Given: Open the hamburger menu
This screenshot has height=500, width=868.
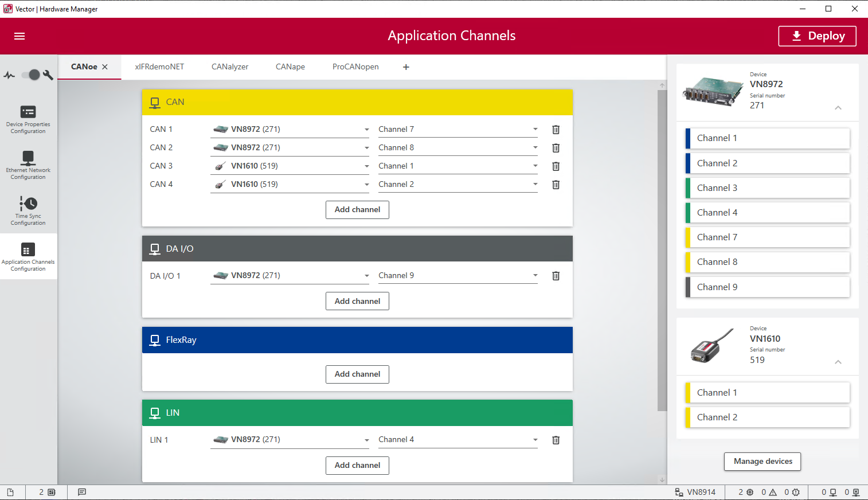Looking at the screenshot, I should 19,36.
